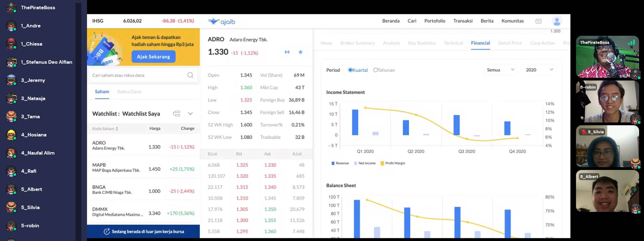
Task: Switch to the Technical tab
Action: 453,43
